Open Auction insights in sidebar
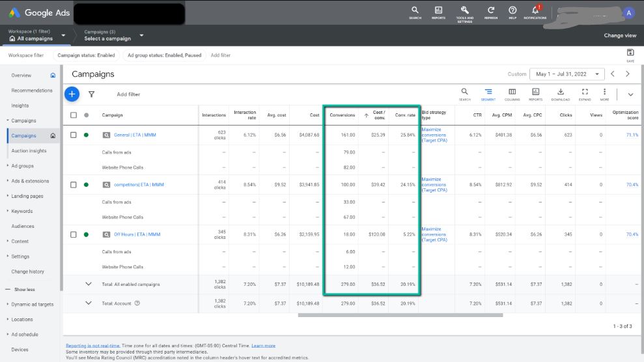Screen dimensions: 644x362 (x=29, y=150)
